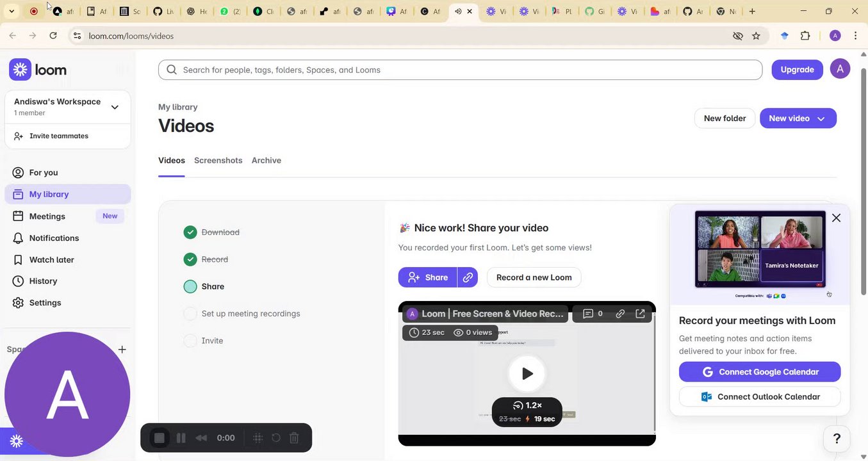This screenshot has height=461, width=868.
Task: Click Invite teammates
Action: pos(68,136)
